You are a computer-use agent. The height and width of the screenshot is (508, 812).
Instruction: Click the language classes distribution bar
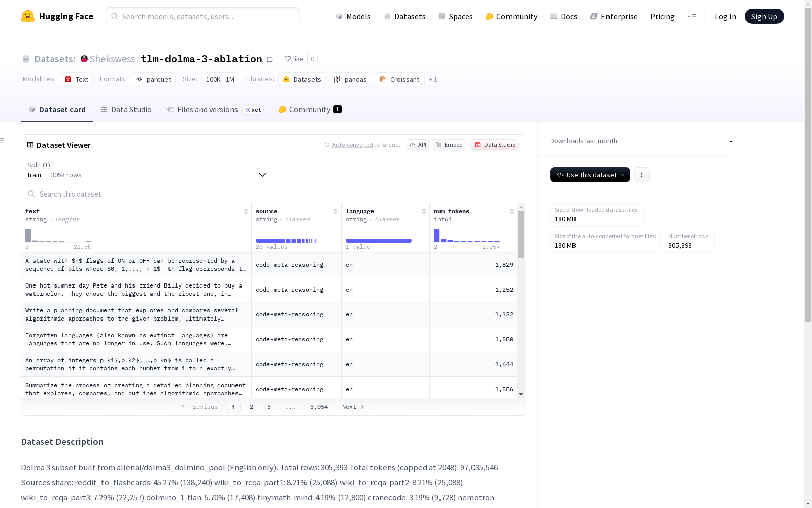pyautogui.click(x=379, y=241)
